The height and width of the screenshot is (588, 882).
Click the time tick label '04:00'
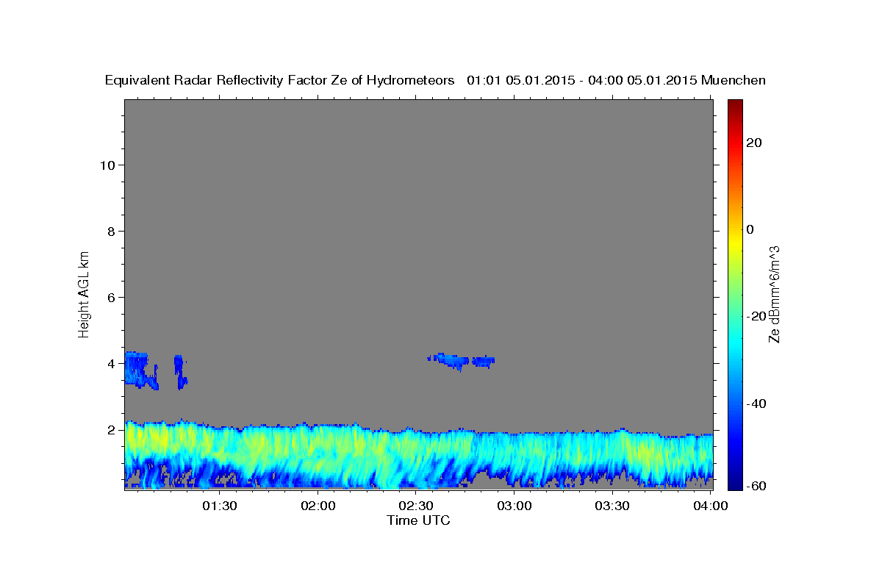coord(710,506)
